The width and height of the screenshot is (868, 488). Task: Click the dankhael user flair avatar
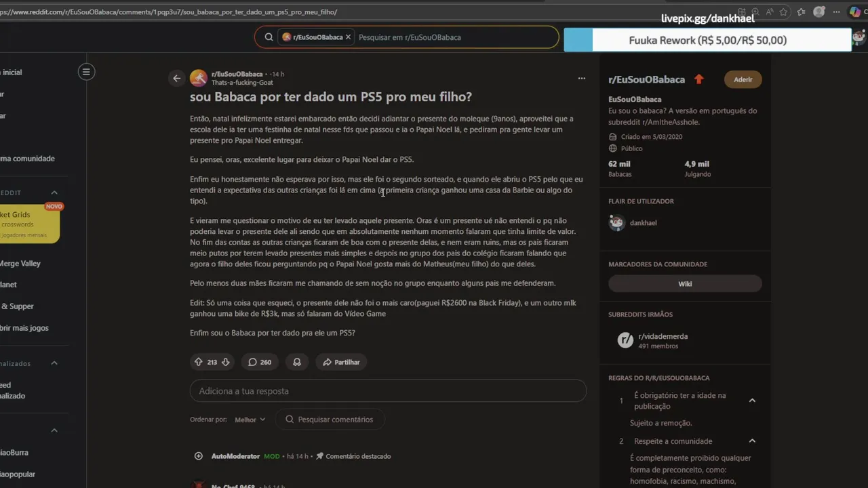pos(617,222)
